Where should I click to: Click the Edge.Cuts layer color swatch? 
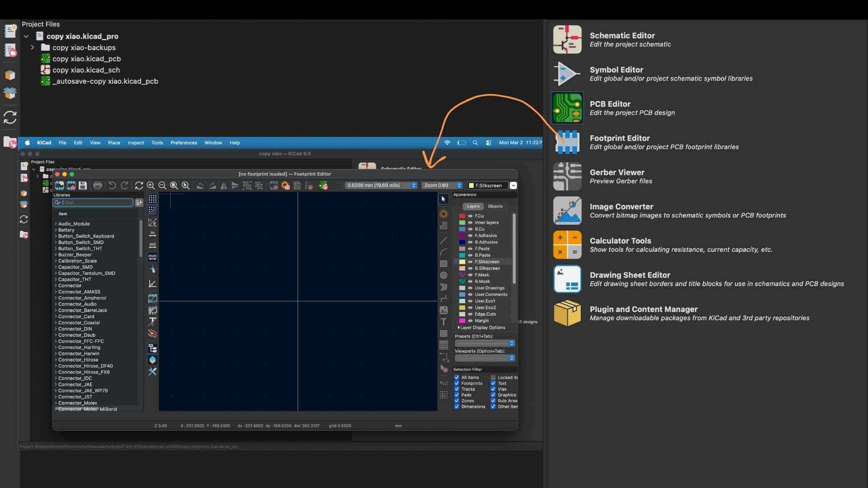point(462,314)
